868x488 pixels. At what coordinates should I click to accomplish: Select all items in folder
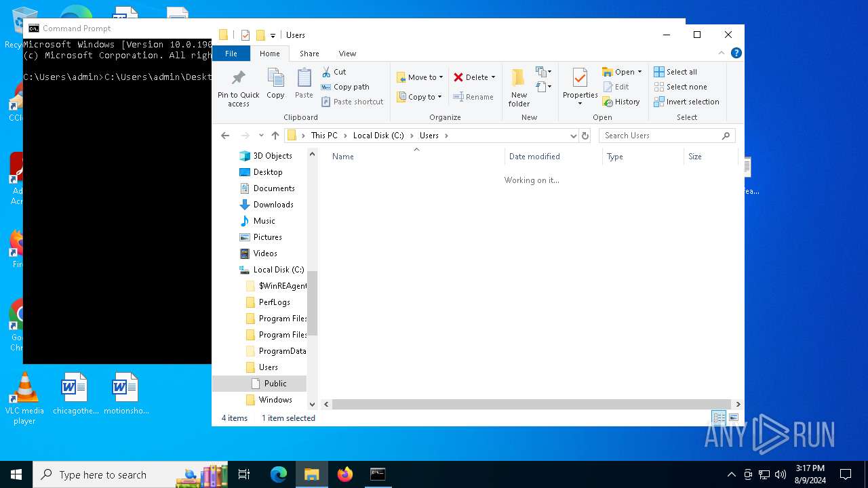675,72
